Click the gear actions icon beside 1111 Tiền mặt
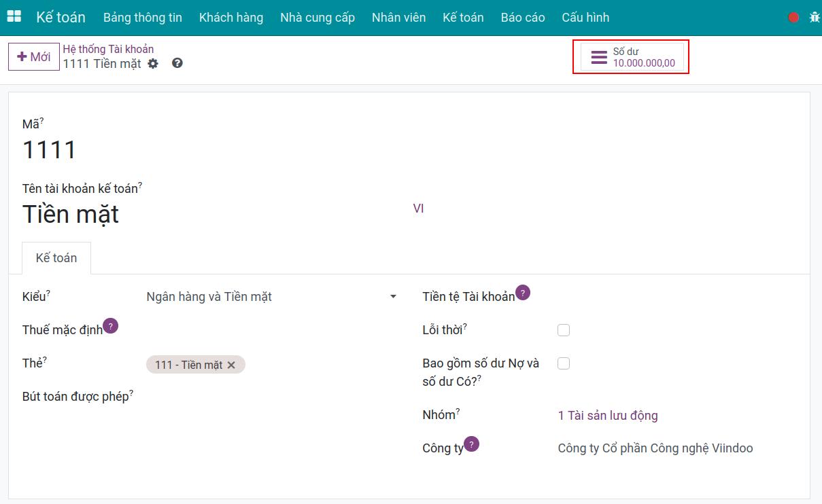Image resolution: width=822 pixels, height=504 pixels. (153, 63)
